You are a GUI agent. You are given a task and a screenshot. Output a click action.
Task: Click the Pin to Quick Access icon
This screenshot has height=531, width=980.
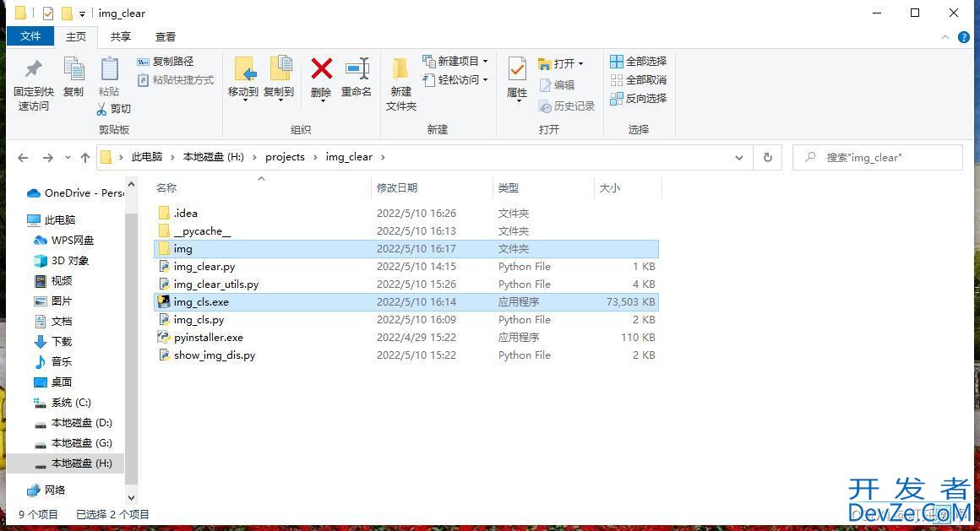(34, 68)
